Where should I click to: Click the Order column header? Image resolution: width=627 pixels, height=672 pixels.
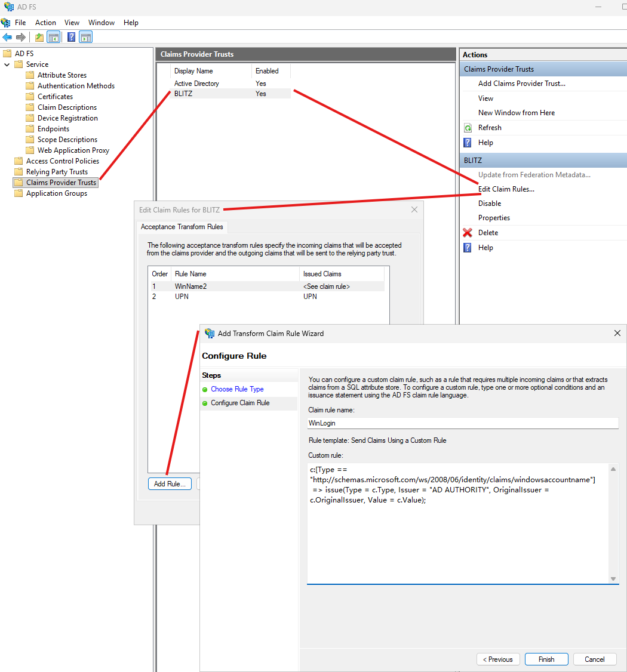pos(159,274)
